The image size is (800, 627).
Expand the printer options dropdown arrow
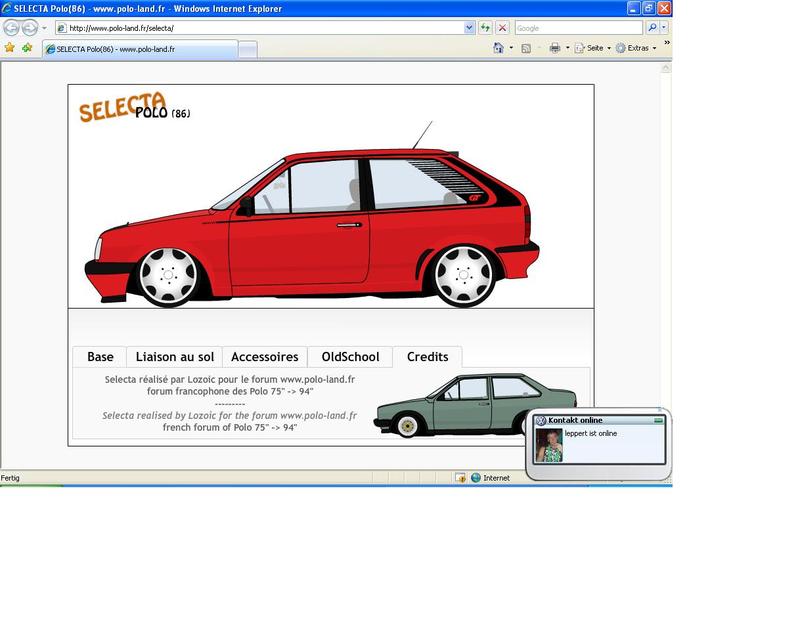567,48
